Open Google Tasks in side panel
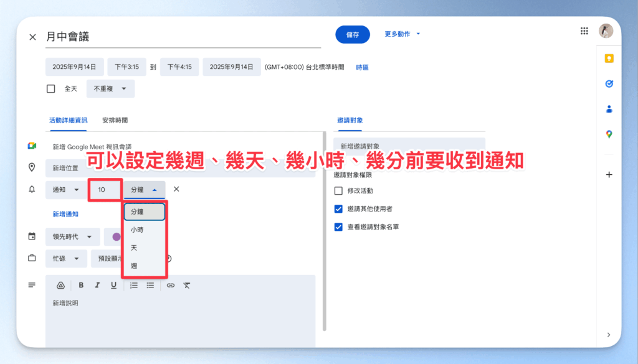The width and height of the screenshot is (638, 364). [x=609, y=83]
